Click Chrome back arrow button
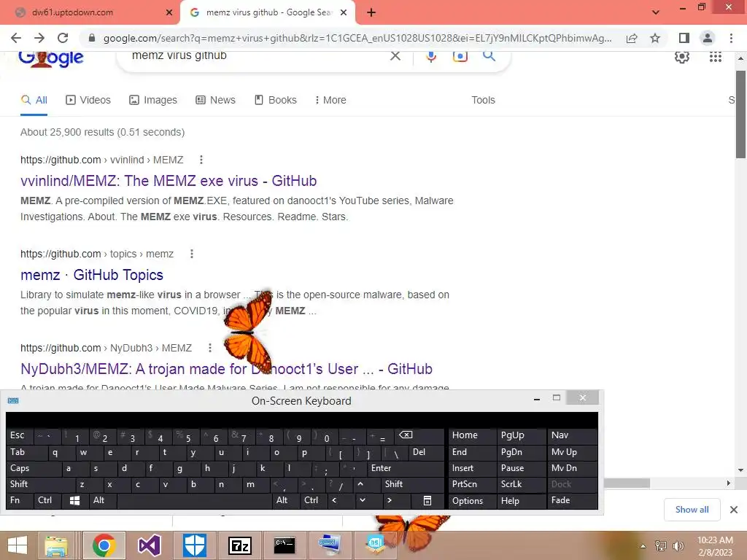Image resolution: width=747 pixels, height=560 pixels. [x=16, y=38]
